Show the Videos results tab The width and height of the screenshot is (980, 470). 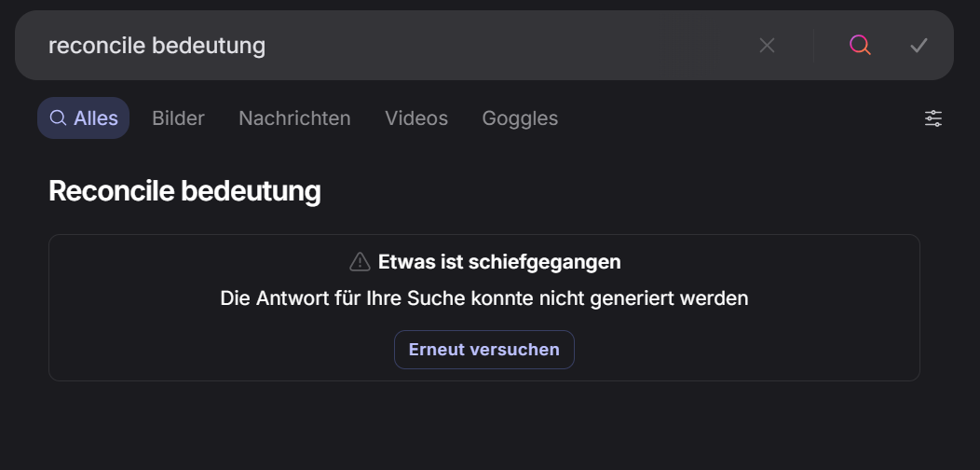click(x=416, y=118)
